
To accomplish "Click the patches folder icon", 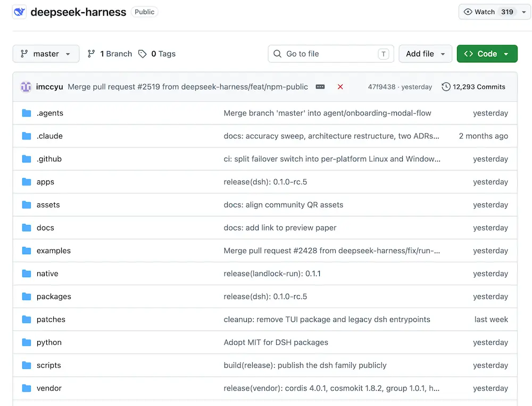I will point(27,319).
